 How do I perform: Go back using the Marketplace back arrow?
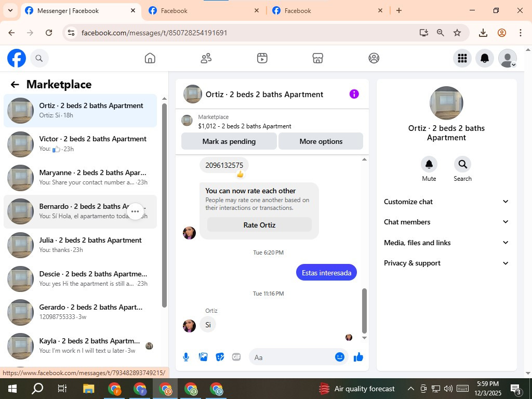click(15, 85)
